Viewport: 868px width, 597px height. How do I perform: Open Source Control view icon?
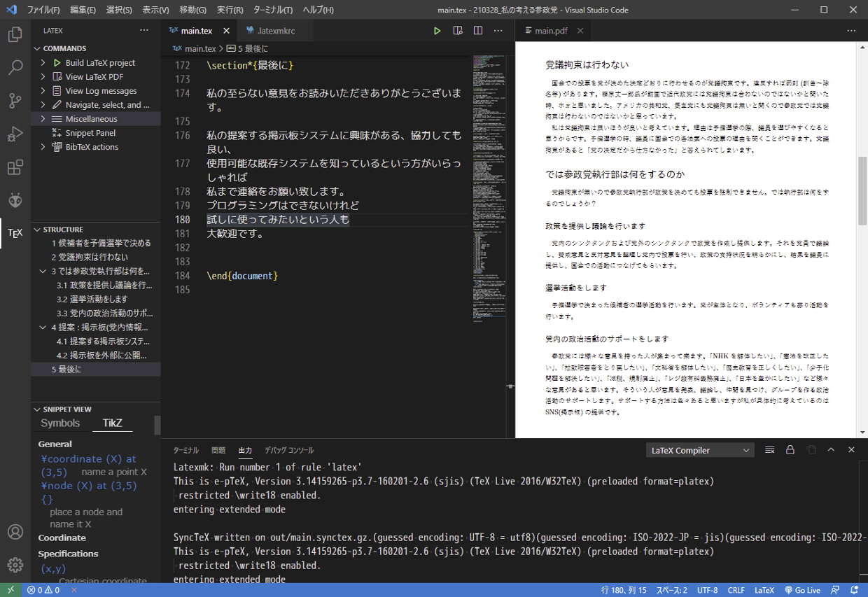15,101
